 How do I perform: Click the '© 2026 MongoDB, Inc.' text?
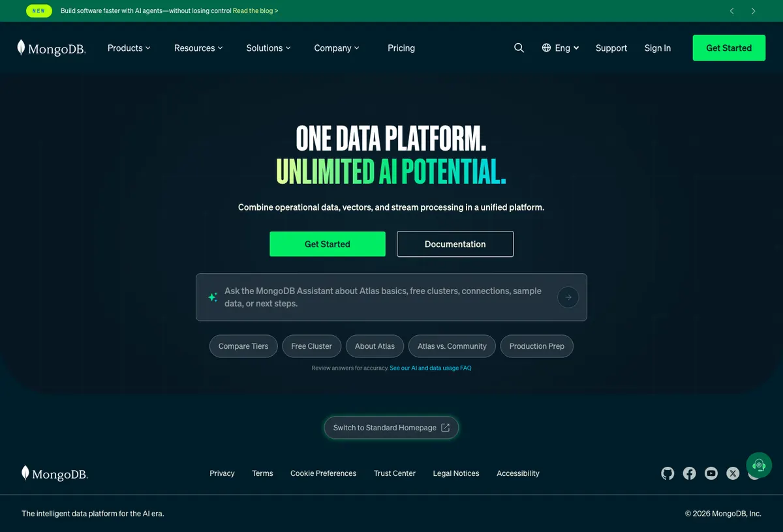(723, 513)
